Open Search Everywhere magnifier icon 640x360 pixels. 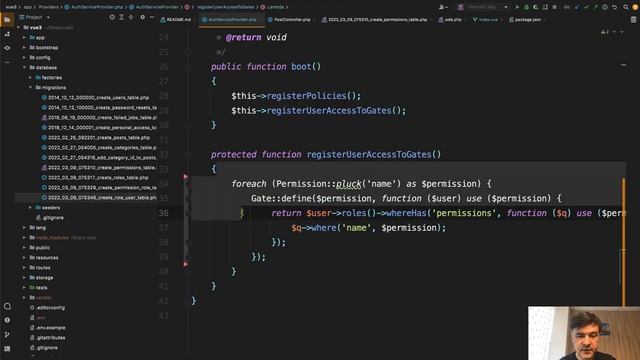626,7
